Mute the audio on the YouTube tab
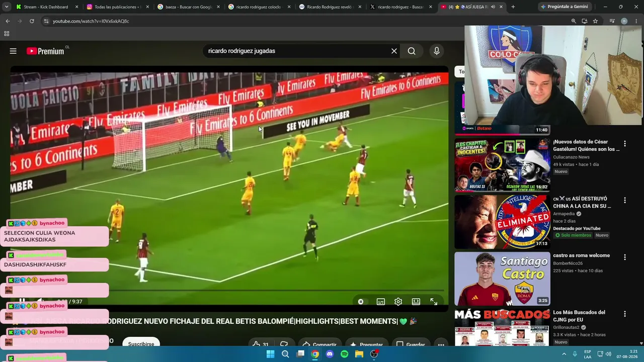The image size is (644, 362). pyautogui.click(x=493, y=7)
